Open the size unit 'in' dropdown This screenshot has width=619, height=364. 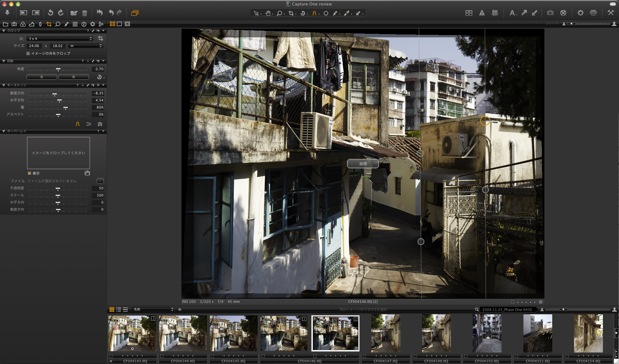[x=85, y=46]
